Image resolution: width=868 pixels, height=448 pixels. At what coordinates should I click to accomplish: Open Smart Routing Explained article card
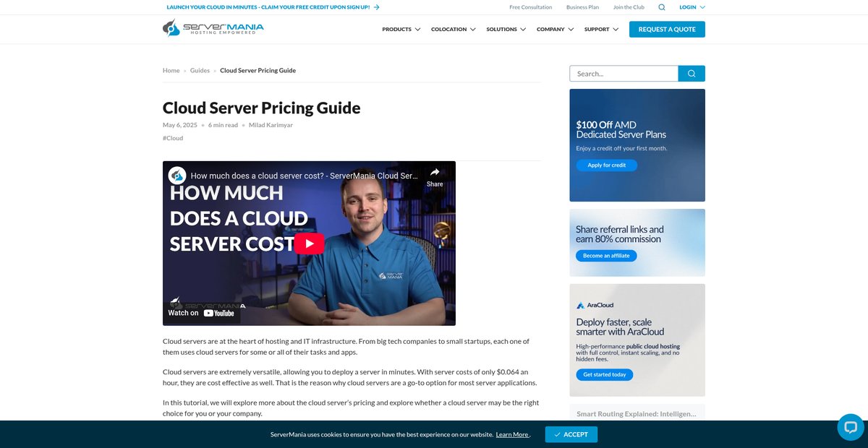(x=637, y=413)
